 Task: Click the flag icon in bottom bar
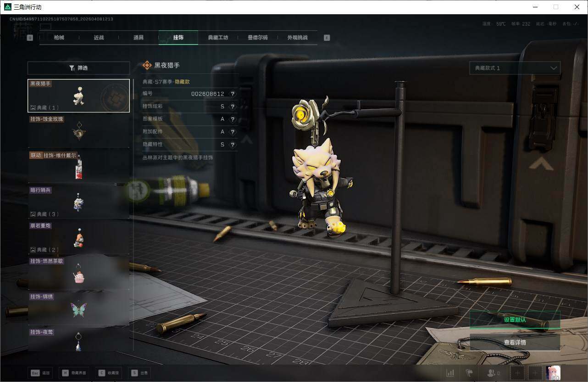tap(469, 373)
